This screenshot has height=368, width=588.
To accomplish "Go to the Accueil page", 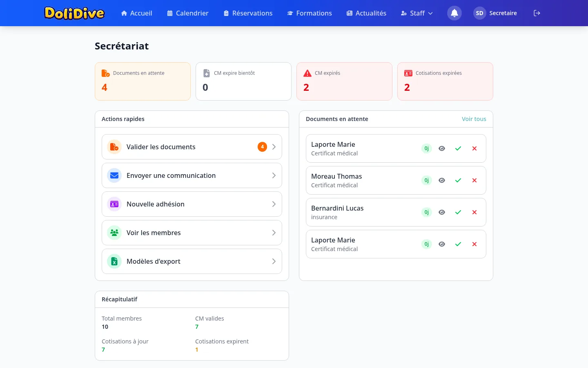I will tap(137, 13).
